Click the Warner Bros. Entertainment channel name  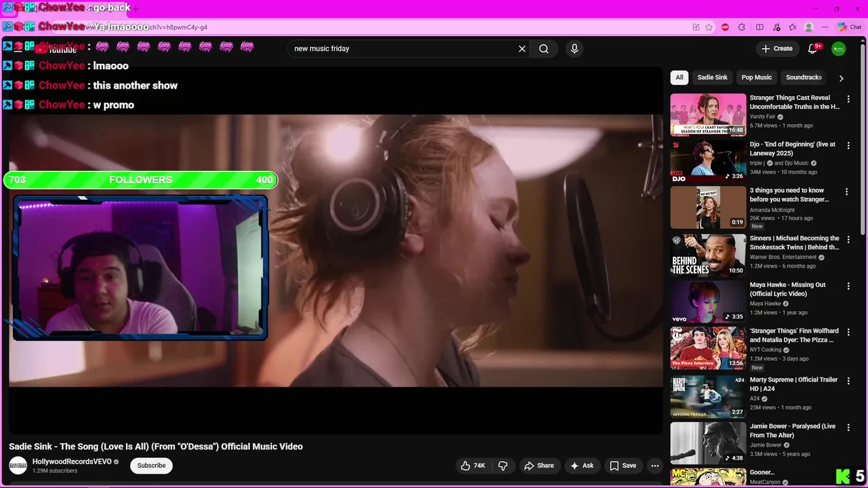[x=783, y=258]
